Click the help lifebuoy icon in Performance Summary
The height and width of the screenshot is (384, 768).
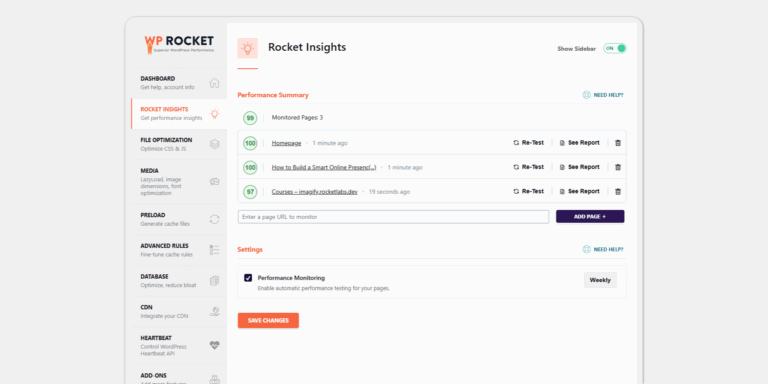[x=586, y=95]
